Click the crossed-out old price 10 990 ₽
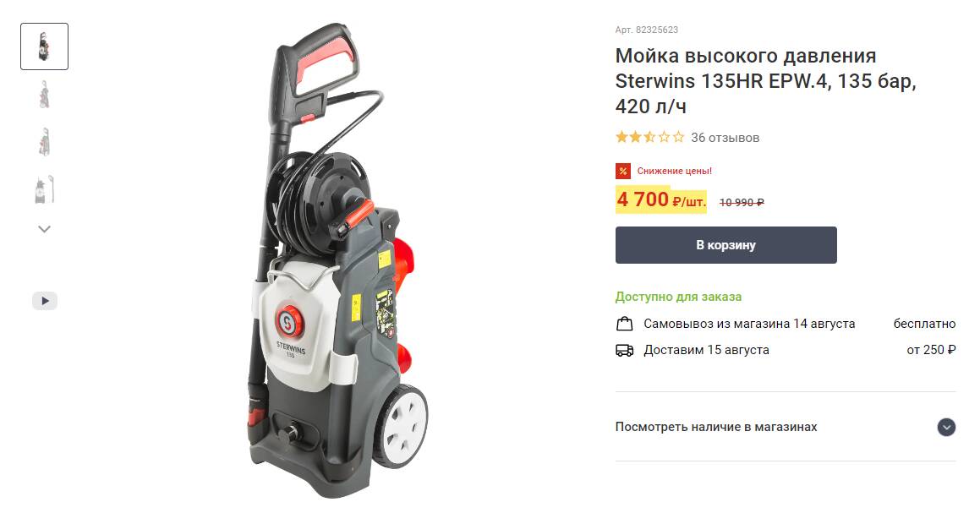 [x=742, y=202]
